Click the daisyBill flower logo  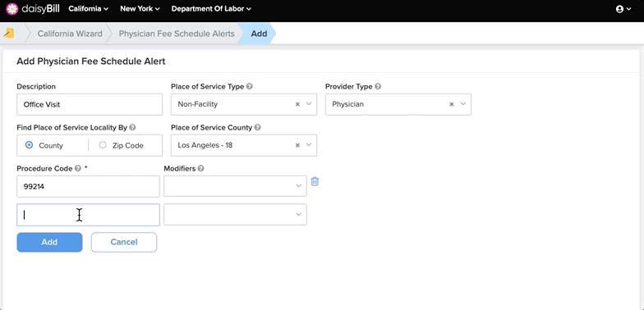coord(12,8)
